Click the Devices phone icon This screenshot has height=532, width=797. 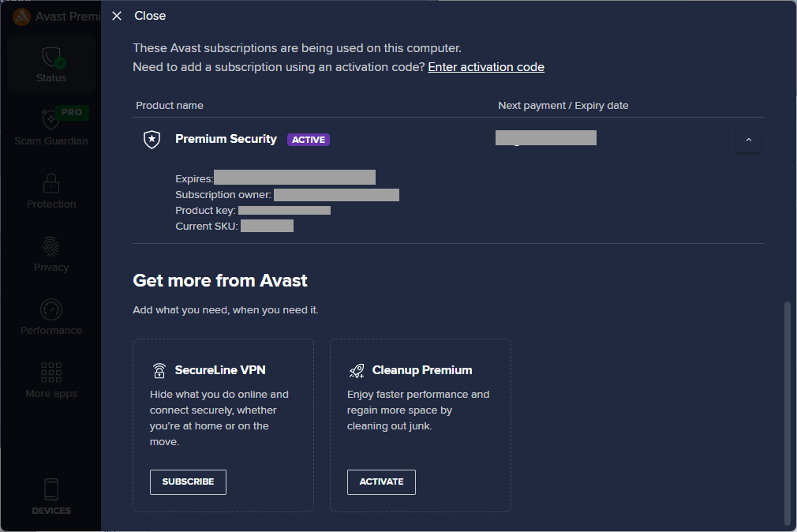(51, 489)
